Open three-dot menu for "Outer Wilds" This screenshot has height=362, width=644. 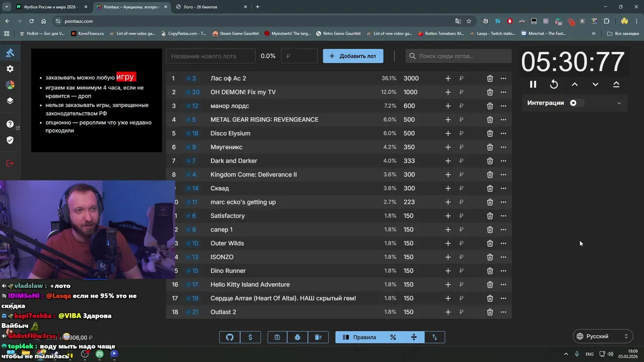503,243
